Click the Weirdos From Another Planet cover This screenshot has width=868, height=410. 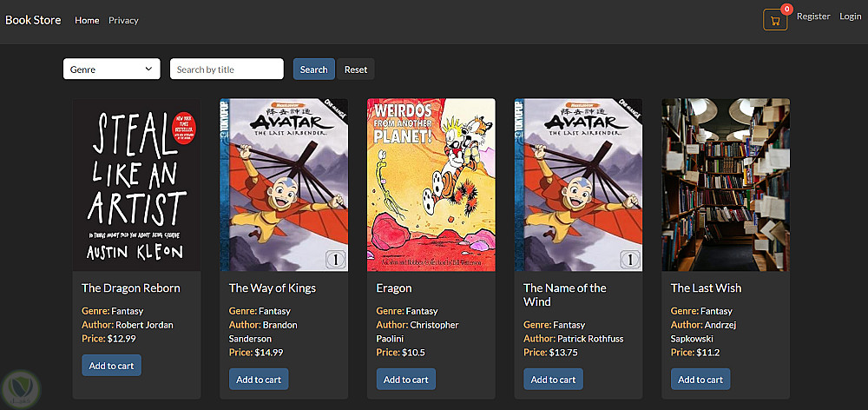(x=431, y=185)
